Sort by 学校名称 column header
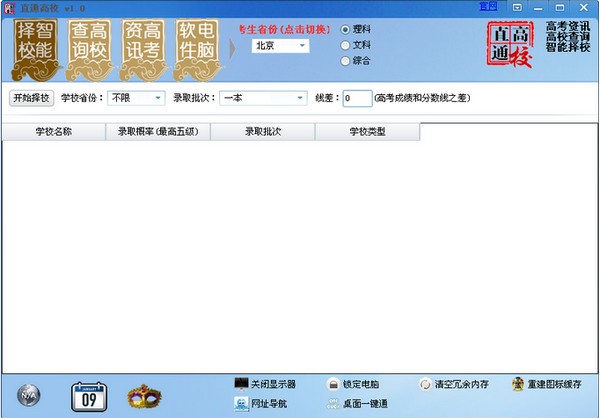This screenshot has width=600, height=418. pyautogui.click(x=54, y=132)
